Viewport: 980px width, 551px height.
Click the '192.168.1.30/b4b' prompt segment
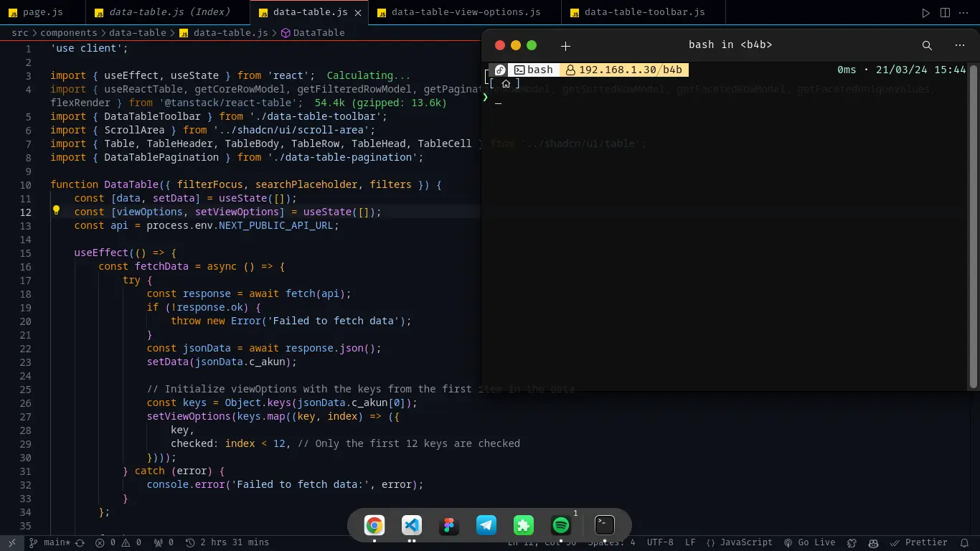[624, 70]
